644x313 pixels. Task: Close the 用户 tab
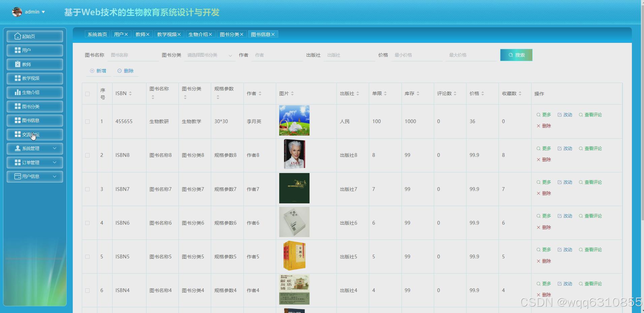[126, 34]
